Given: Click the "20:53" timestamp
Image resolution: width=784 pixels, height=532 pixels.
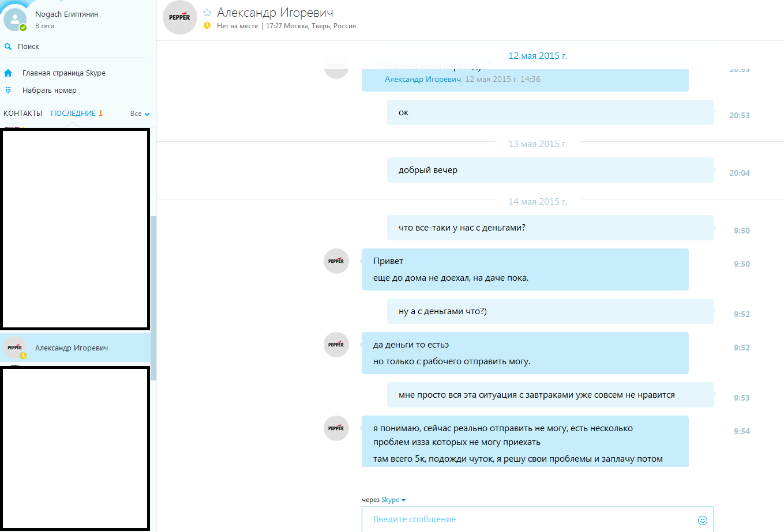Looking at the screenshot, I should pos(740,115).
